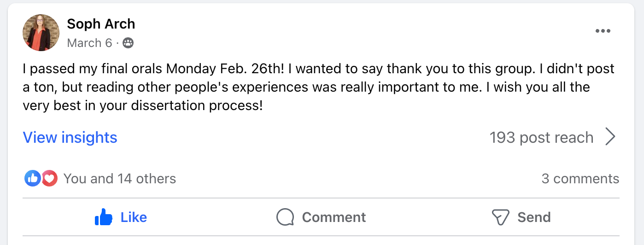Image resolution: width=644 pixels, height=245 pixels.
Task: Click the group audience icon beside March 6
Action: click(128, 43)
